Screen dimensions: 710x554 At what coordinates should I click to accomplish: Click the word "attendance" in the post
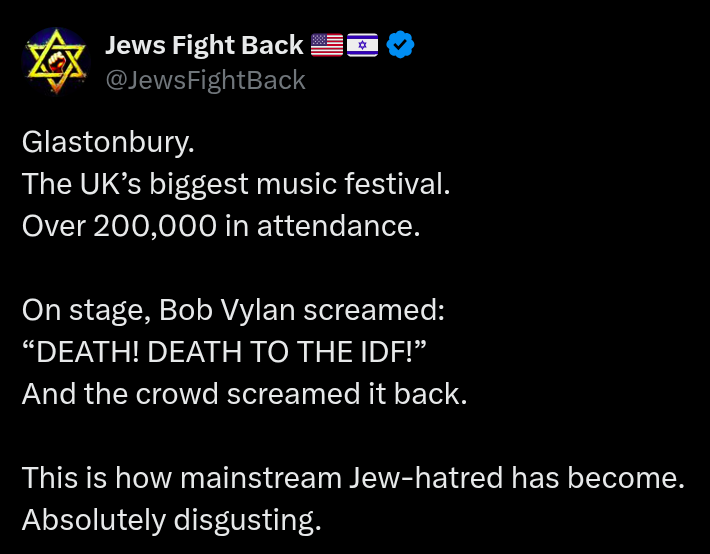(x=335, y=226)
